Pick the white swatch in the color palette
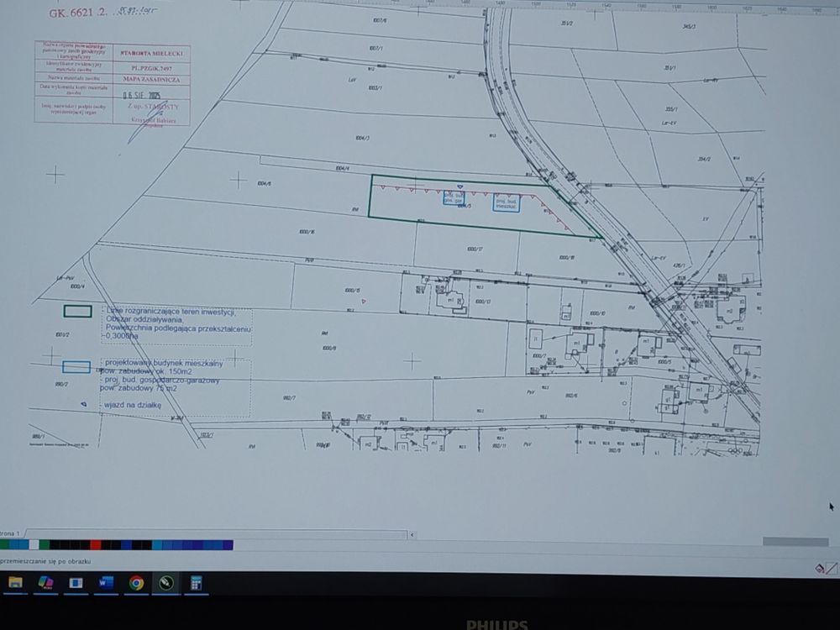Viewport: 840px width, 630px height. (x=34, y=545)
